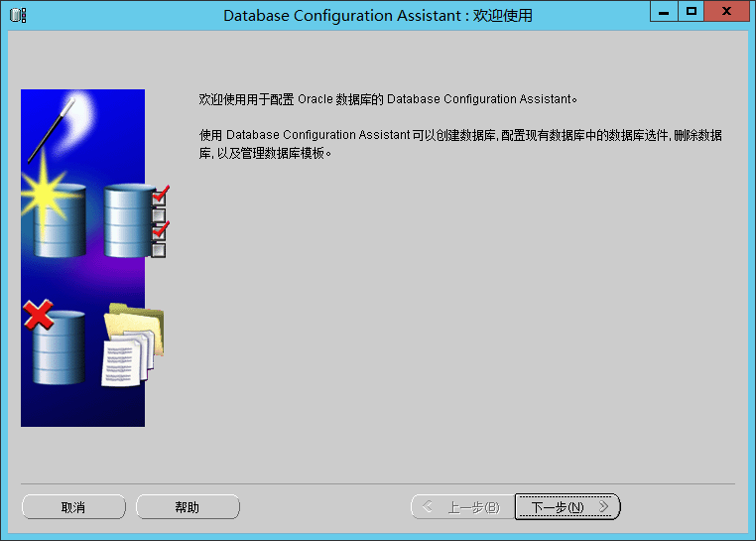Click the magic wand image
This screenshot has height=541, width=756.
tap(52, 129)
